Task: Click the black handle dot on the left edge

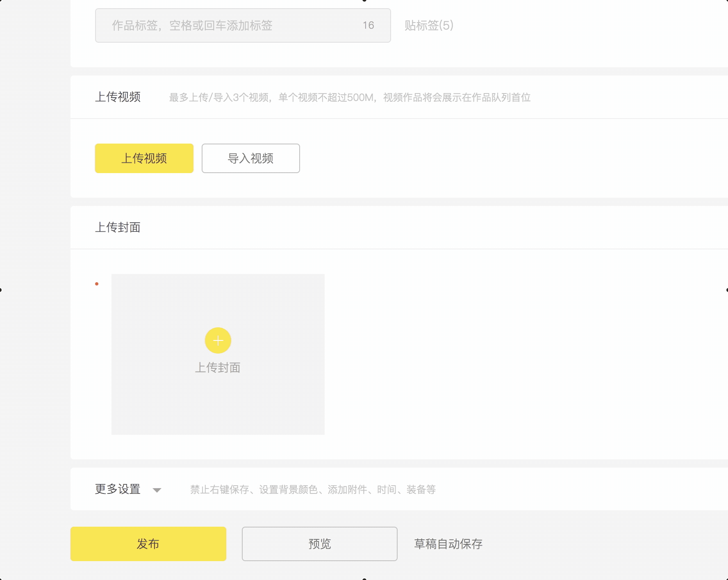Action: point(1,290)
